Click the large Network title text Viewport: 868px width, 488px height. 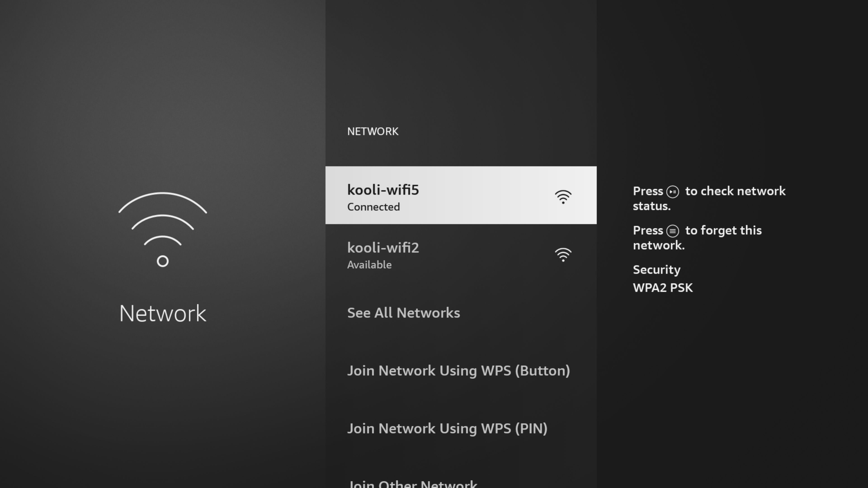[163, 314]
